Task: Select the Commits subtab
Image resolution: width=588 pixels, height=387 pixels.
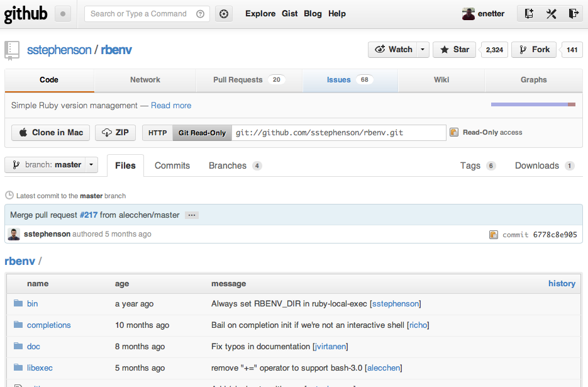Action: pos(172,165)
